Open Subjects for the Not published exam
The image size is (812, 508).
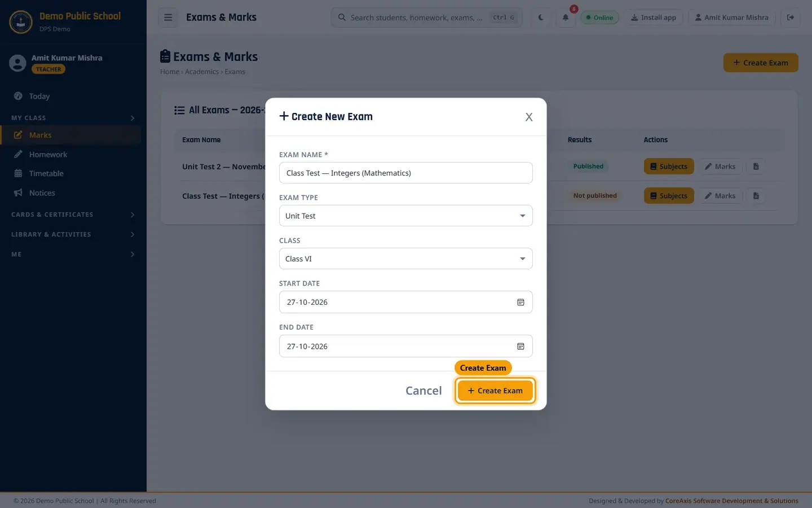point(669,196)
